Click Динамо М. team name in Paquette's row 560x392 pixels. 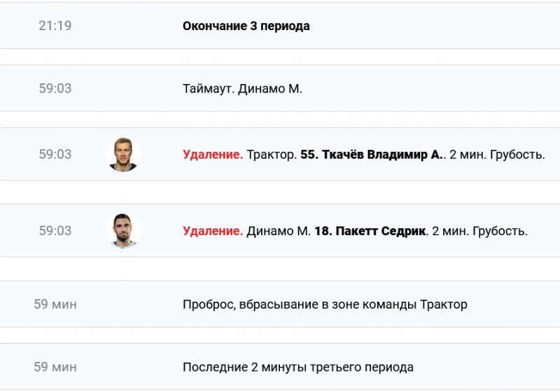tap(279, 231)
